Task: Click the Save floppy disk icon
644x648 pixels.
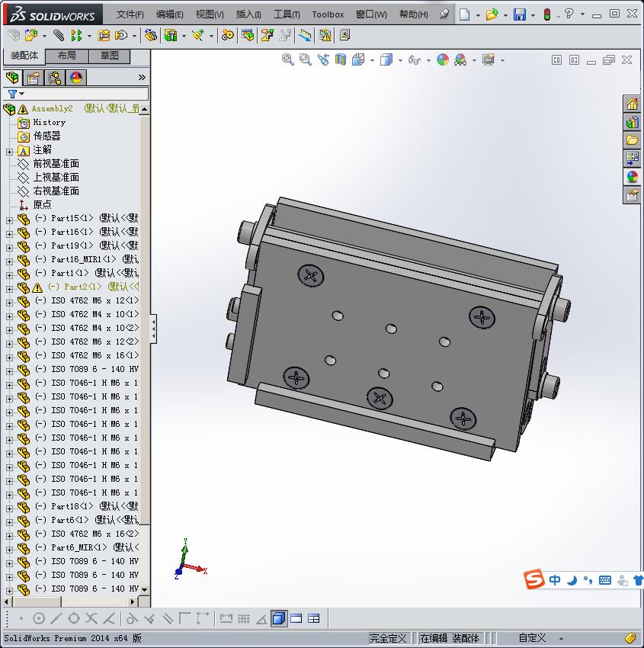Action: (519, 14)
